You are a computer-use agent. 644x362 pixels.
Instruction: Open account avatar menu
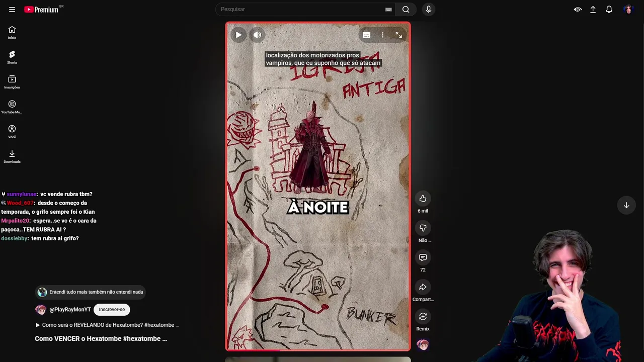tap(628, 9)
